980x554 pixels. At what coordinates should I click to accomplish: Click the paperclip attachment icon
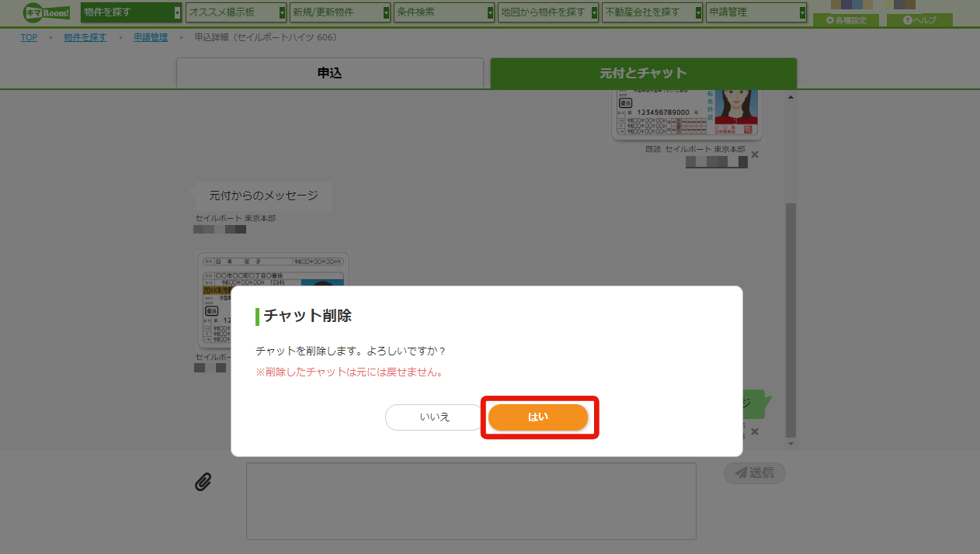tap(203, 482)
